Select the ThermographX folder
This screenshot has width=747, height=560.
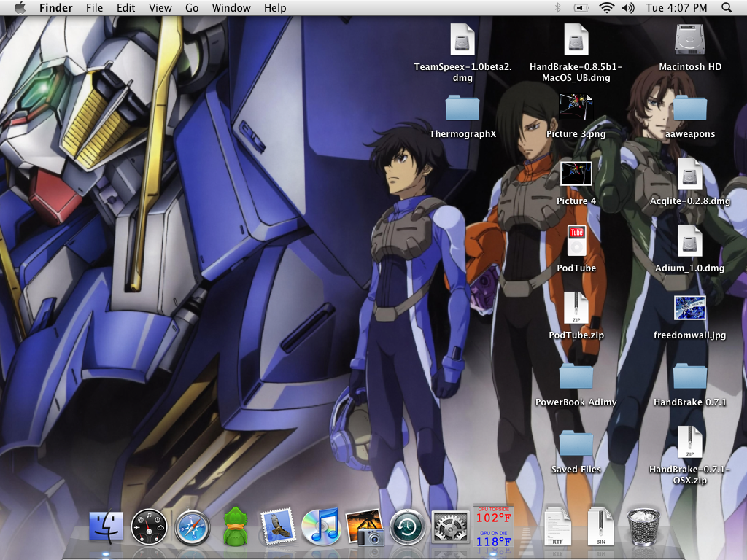pyautogui.click(x=462, y=108)
